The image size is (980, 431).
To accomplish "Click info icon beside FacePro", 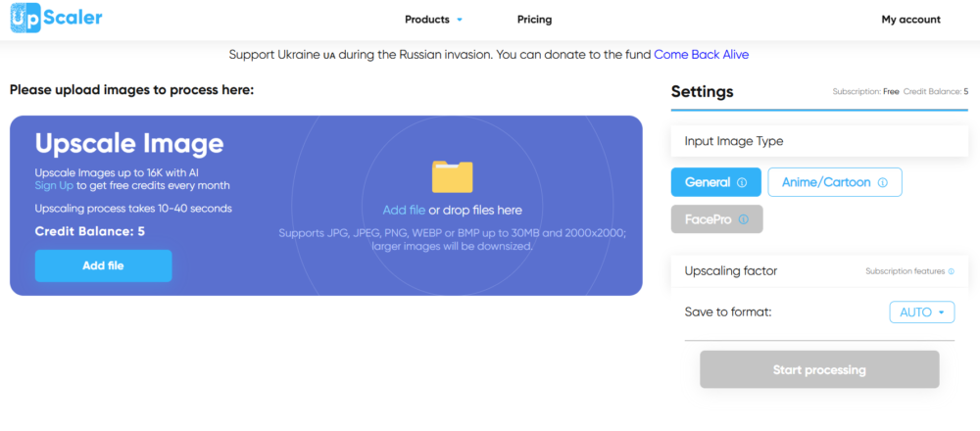I will pyautogui.click(x=743, y=219).
